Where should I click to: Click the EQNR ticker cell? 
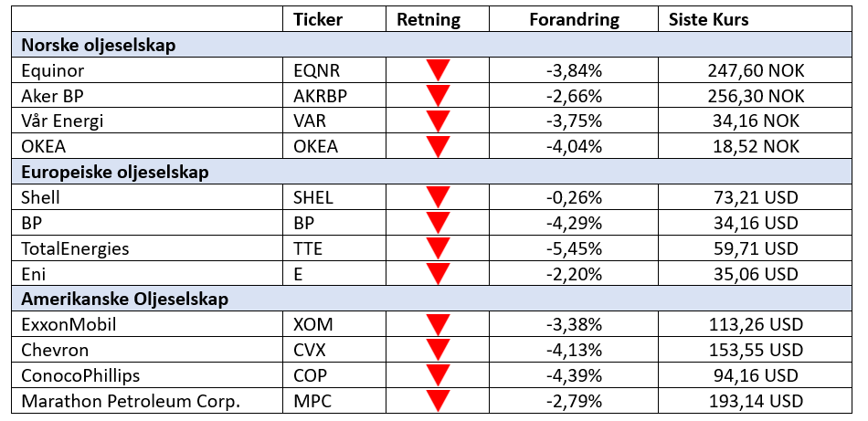pos(317,70)
